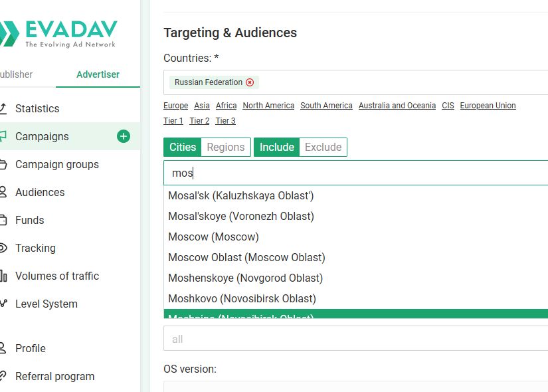548x392 pixels.
Task: Click the Audiences sidebar icon
Action: pyautogui.click(x=3, y=192)
